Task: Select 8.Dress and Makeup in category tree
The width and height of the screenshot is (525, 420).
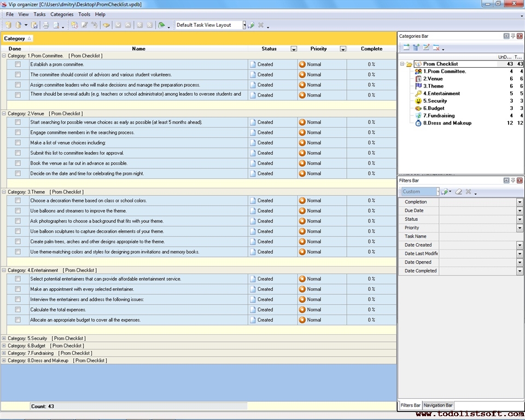Action: tap(447, 123)
